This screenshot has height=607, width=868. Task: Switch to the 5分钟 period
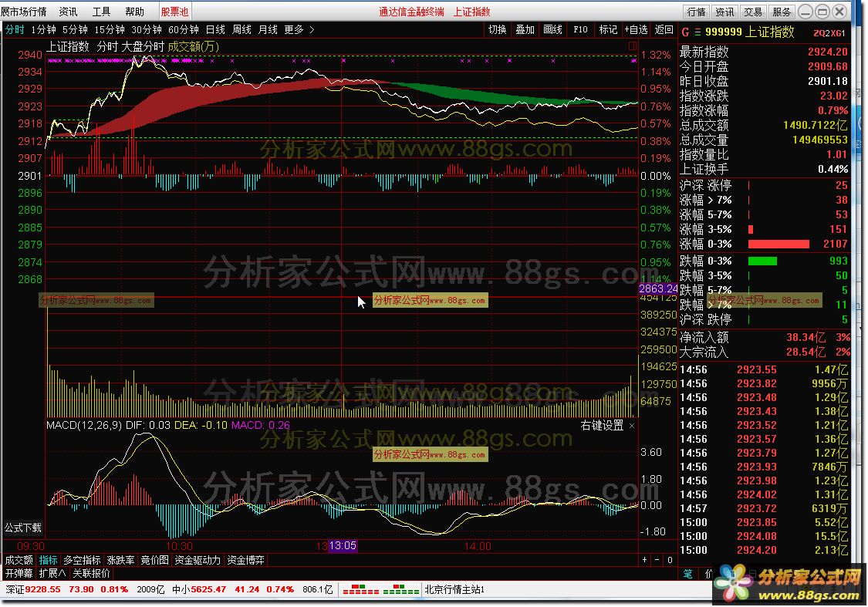(x=75, y=30)
